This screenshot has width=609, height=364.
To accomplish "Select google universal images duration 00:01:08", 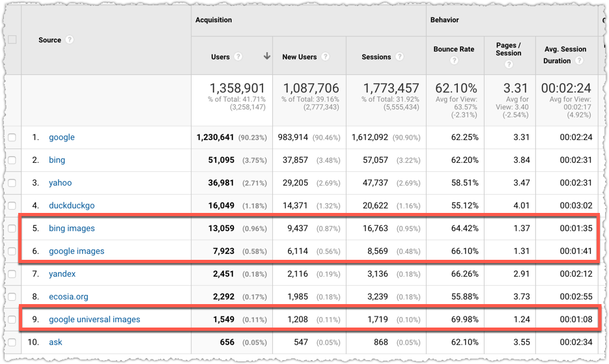I will tap(576, 319).
